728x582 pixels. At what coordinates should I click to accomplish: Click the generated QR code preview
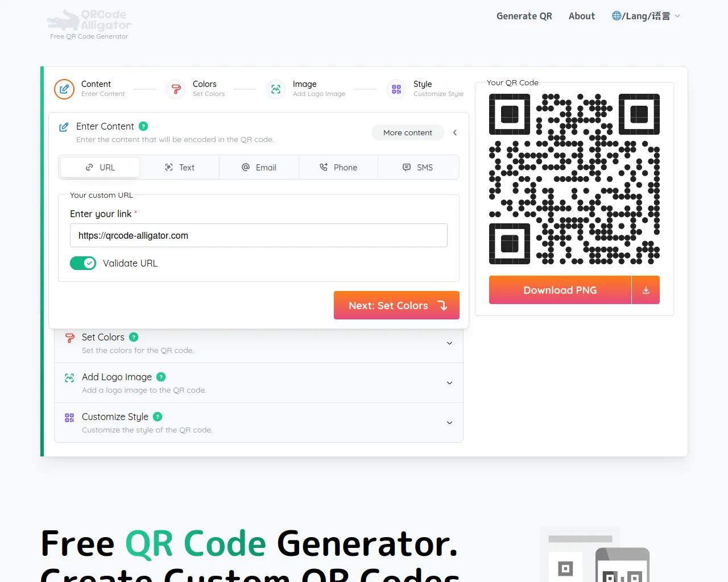pos(574,179)
